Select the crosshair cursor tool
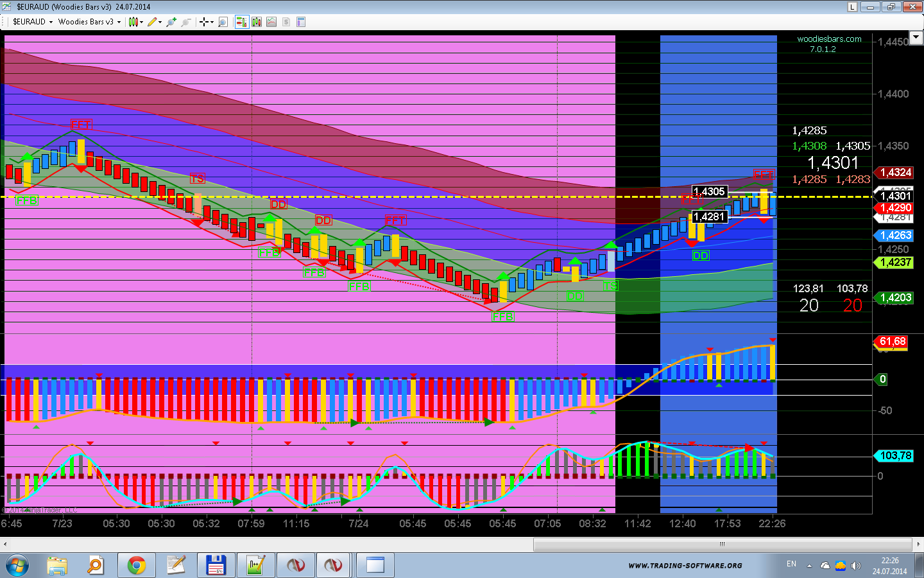 pos(205,22)
